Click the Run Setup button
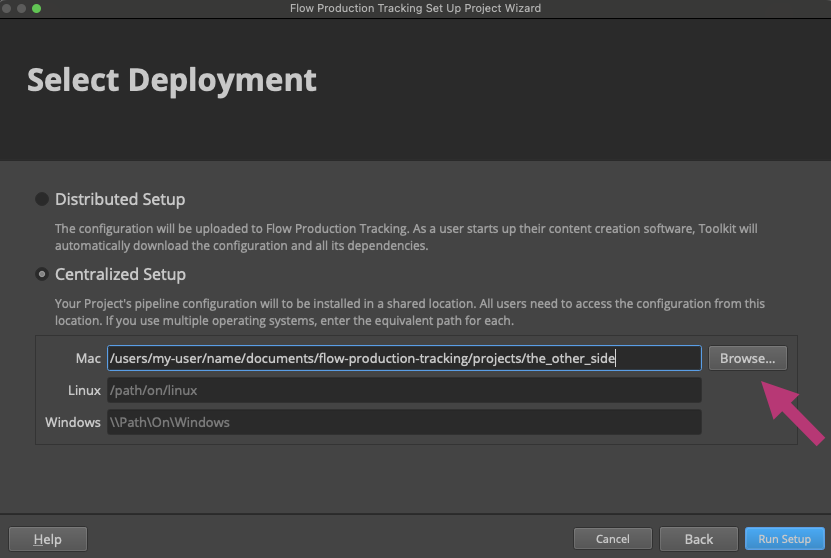The width and height of the screenshot is (831, 558). coord(784,539)
